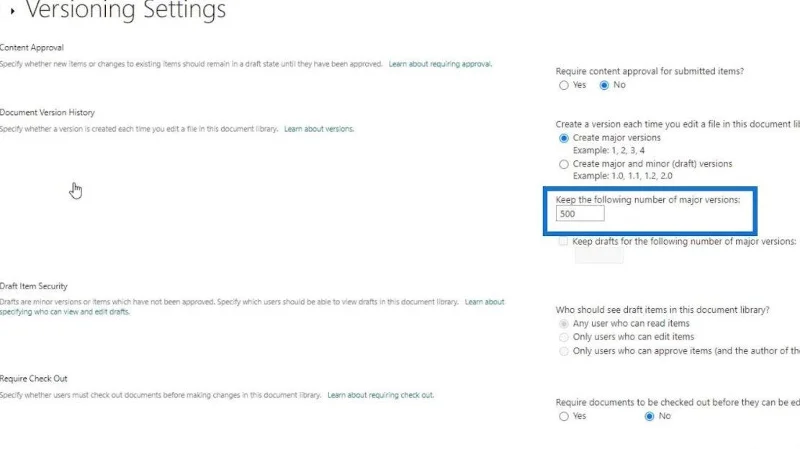Click 'Require content approval for submitted items?' text
Viewport: 800px width, 449px height.
649,71
